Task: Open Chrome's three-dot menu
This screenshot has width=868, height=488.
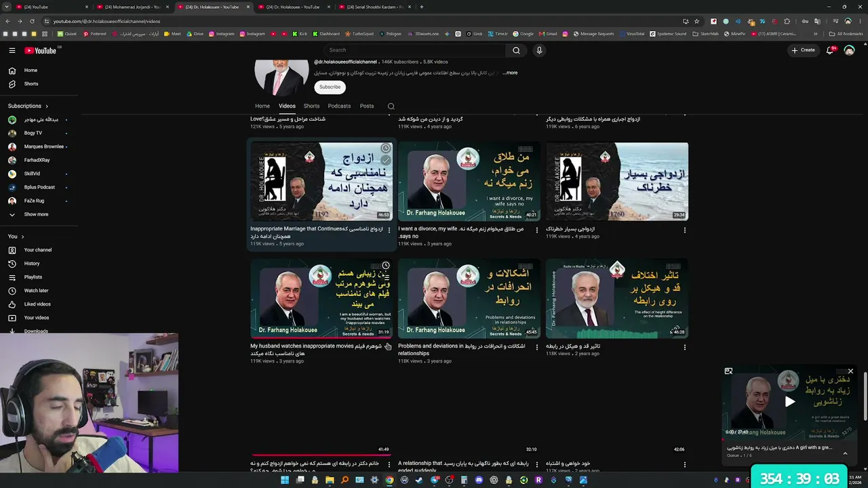Action: coord(860,21)
